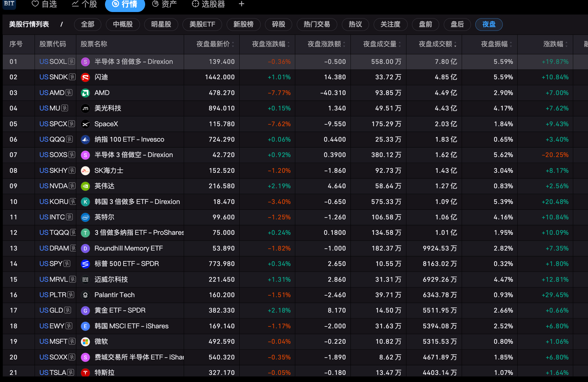The width and height of the screenshot is (588, 382).
Task: Sort by 夜盘涨跌幅 column
Action: coord(271,44)
